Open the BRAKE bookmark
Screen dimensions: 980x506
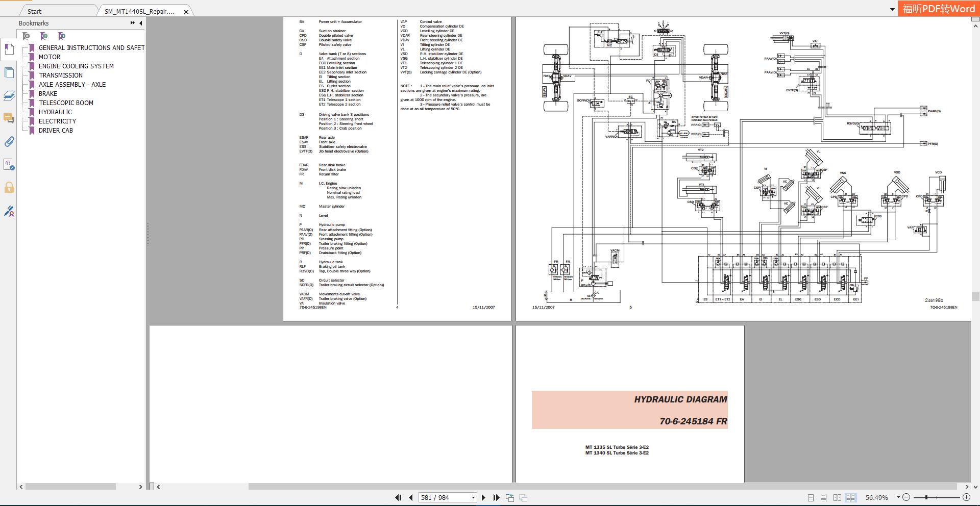coord(48,94)
